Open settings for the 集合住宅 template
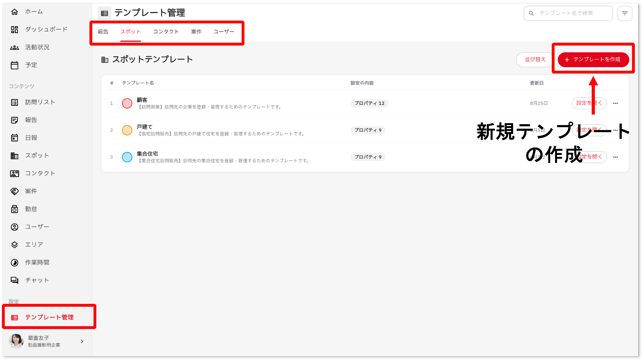Image resolution: width=644 pixels, height=361 pixels. [589, 157]
